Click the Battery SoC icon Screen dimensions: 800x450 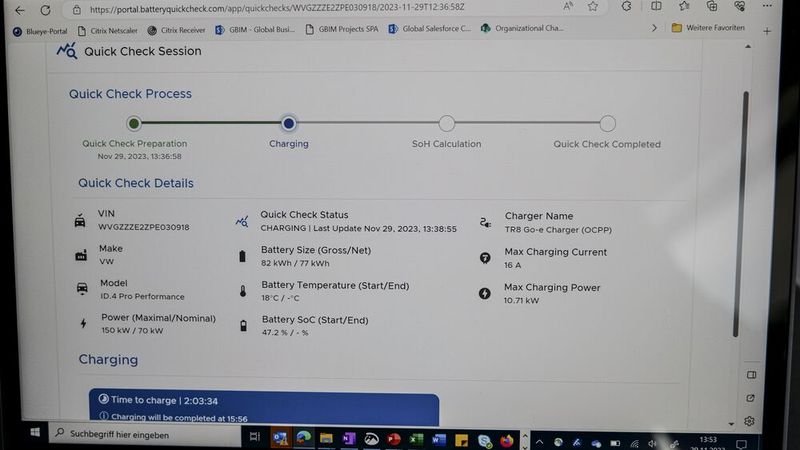[243, 326]
